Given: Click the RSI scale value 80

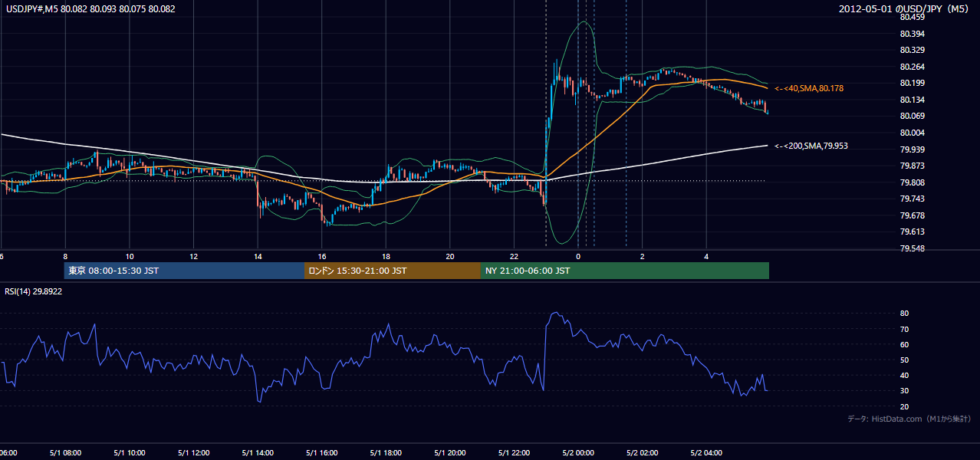Looking at the screenshot, I should pos(904,314).
